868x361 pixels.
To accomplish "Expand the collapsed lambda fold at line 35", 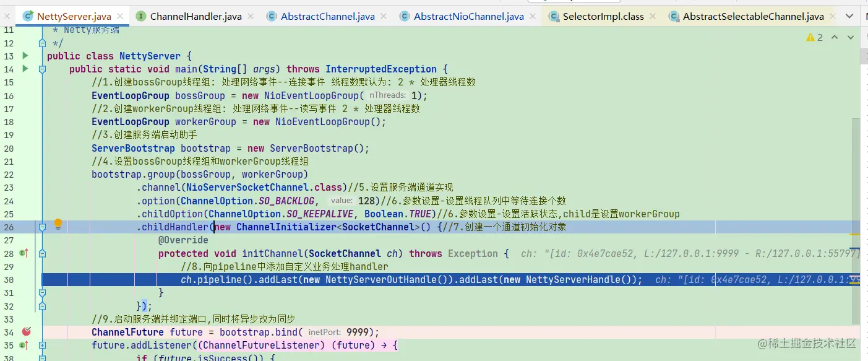I will click(x=42, y=346).
